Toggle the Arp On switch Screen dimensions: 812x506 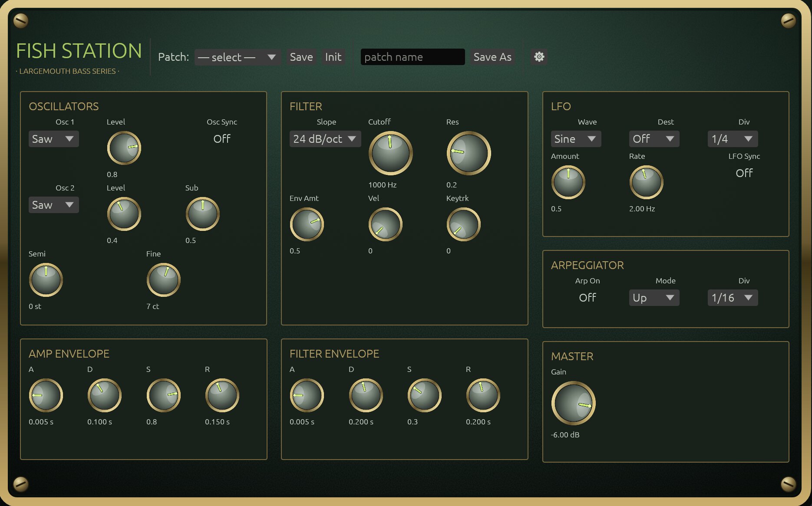[x=587, y=298]
